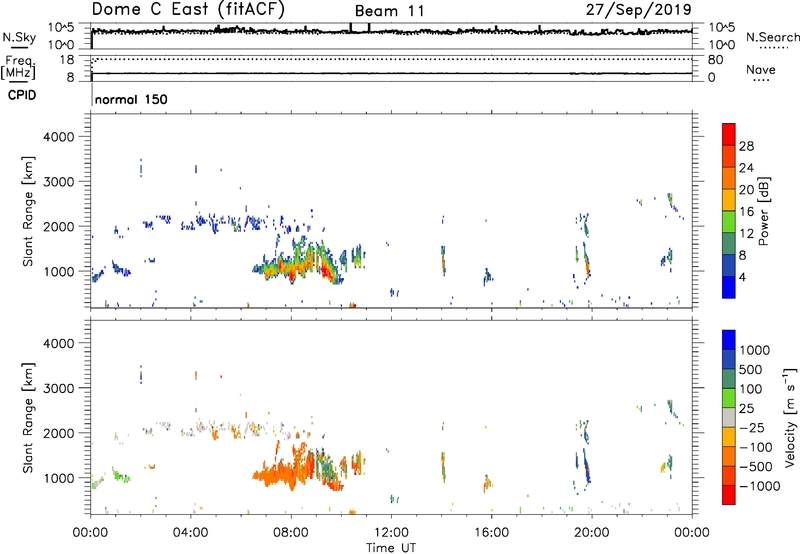The height and width of the screenshot is (554, 800).
Task: Click the light green 12–16 dB colorbar segment
Action: (x=729, y=222)
